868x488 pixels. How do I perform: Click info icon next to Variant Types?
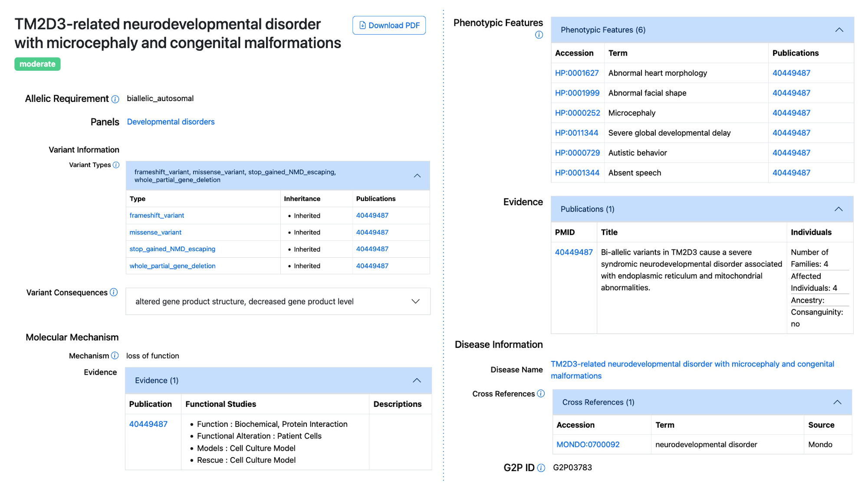[x=116, y=165]
